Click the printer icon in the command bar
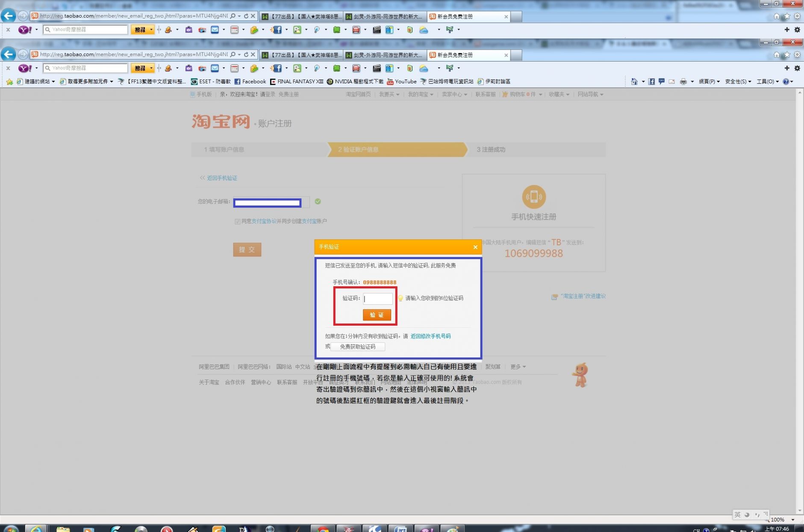 [683, 82]
